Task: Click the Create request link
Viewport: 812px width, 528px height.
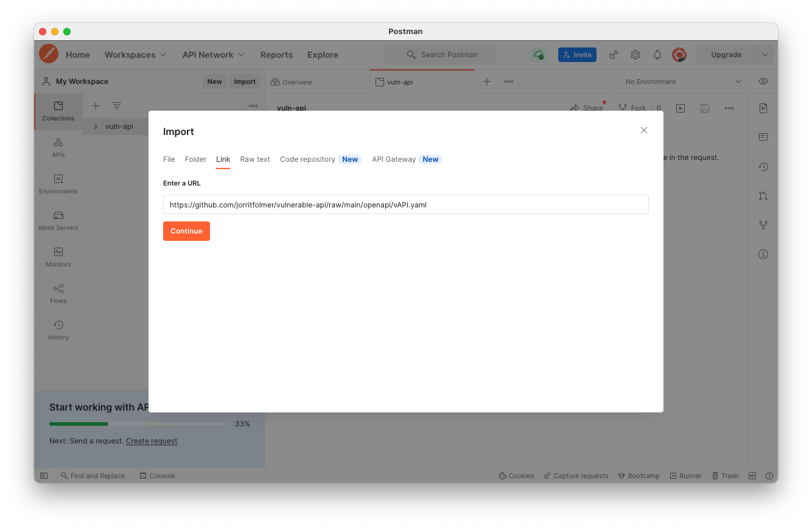Action: 152,441
